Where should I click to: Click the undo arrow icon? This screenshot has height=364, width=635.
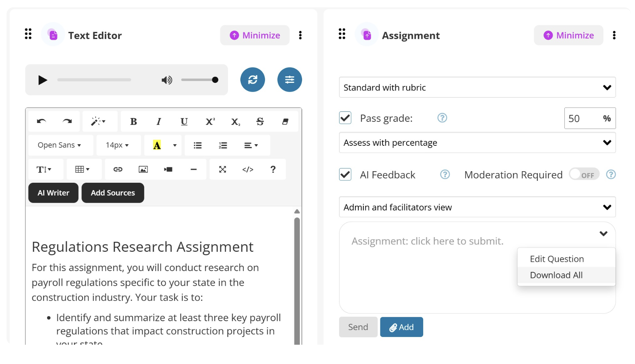(x=42, y=121)
